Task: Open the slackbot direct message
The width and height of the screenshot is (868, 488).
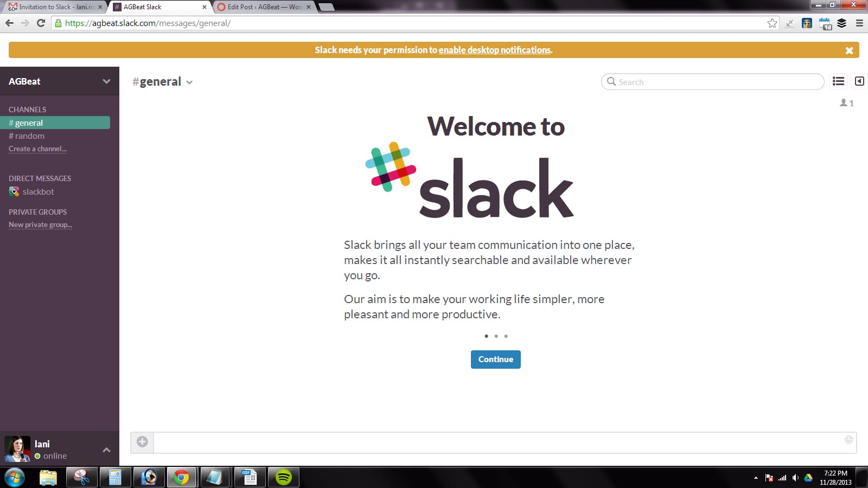Action: (38, 192)
